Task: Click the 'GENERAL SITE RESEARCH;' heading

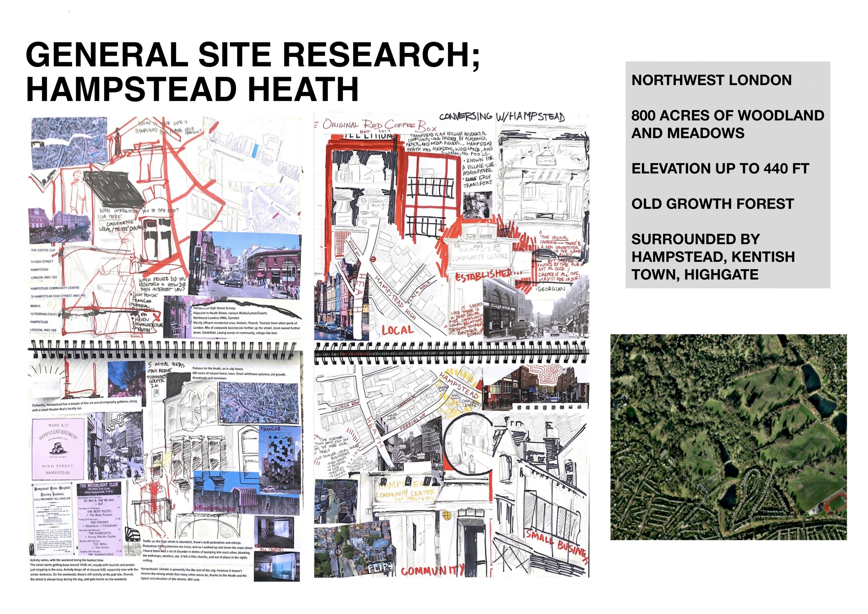Action: (252, 55)
